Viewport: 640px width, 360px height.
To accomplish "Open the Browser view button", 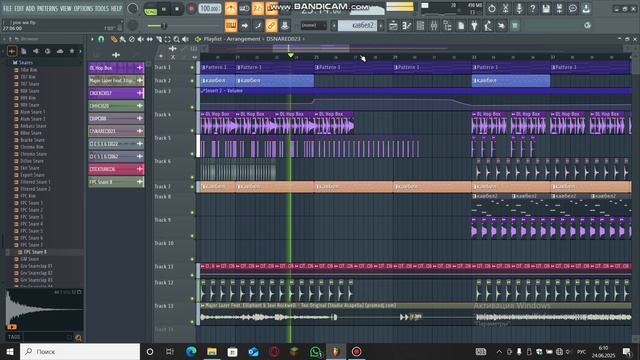I will pos(447,26).
